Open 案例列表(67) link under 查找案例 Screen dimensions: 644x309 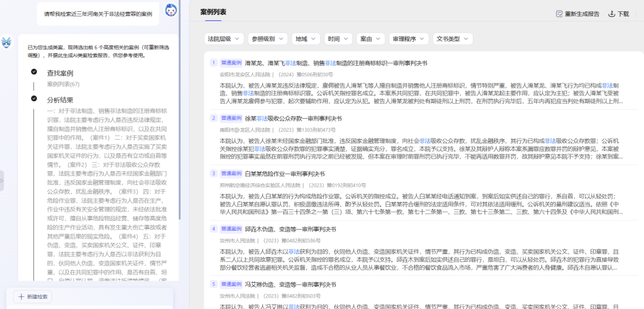(63, 84)
